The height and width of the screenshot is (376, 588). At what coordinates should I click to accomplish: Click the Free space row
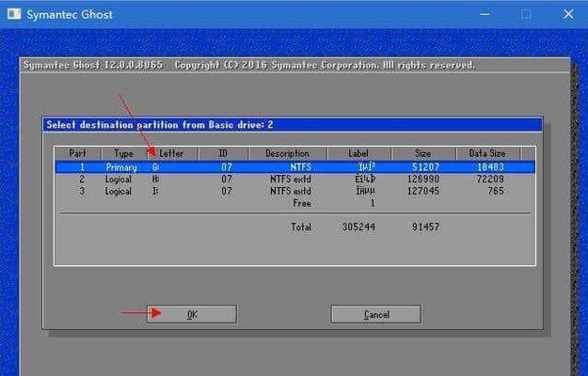pos(294,203)
